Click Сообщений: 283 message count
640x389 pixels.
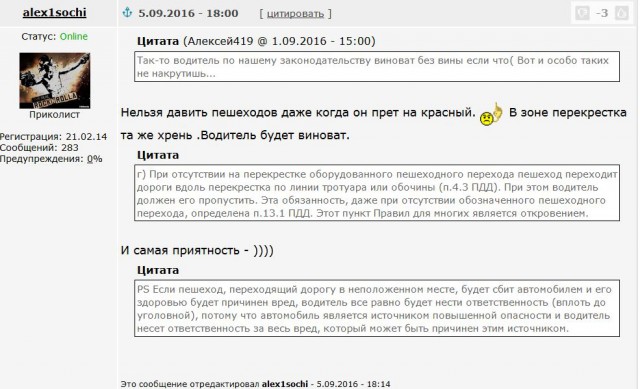39,148
